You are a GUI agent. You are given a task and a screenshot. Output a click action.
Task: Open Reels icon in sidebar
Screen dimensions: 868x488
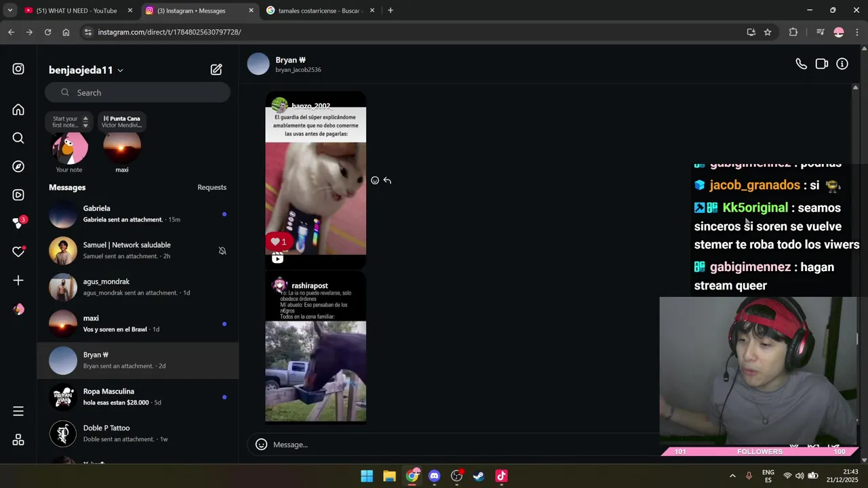tap(18, 195)
